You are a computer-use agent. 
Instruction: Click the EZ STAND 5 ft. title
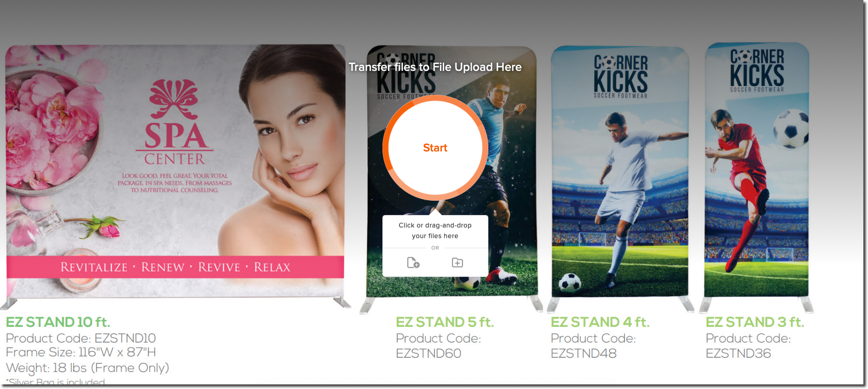pos(445,322)
